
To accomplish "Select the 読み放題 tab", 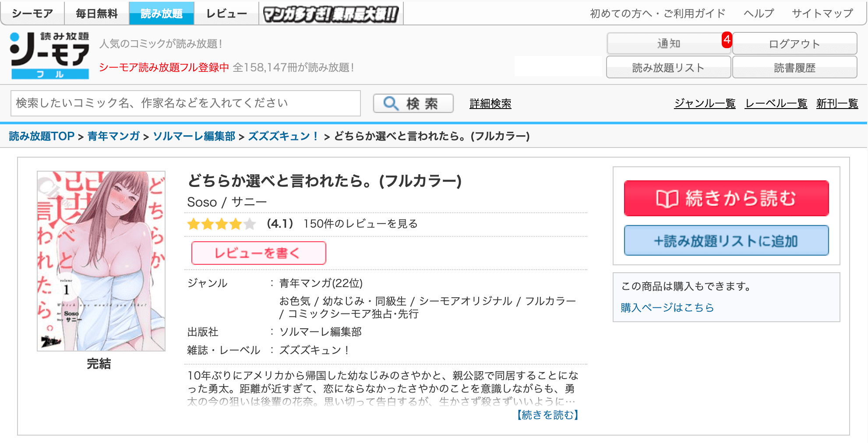I will pos(162,13).
